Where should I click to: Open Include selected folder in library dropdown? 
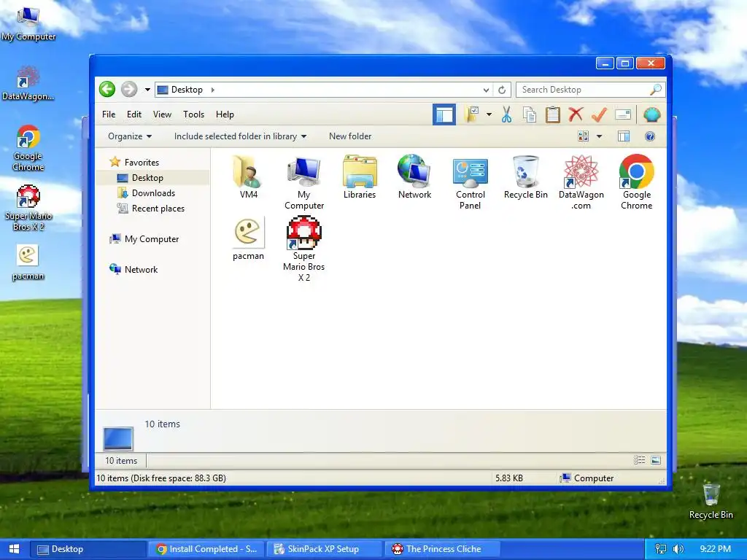[x=240, y=136]
